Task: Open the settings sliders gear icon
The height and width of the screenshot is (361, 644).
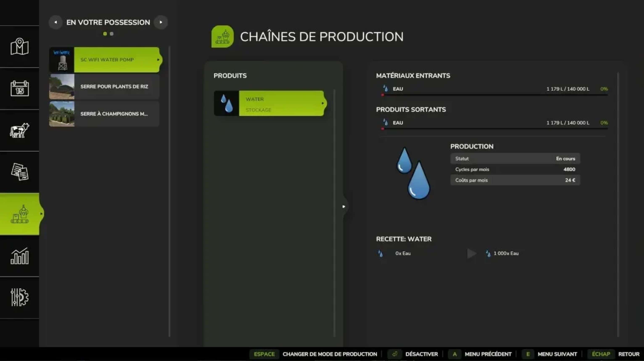Action: [x=20, y=297]
